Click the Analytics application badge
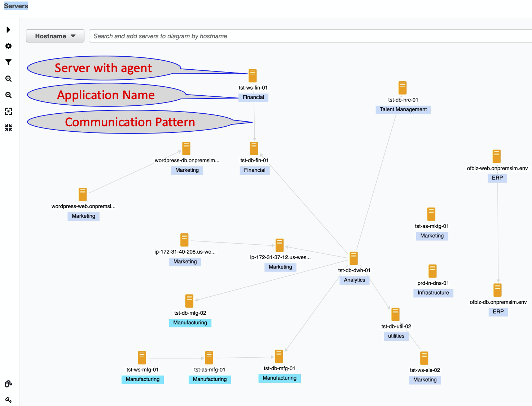 point(354,280)
